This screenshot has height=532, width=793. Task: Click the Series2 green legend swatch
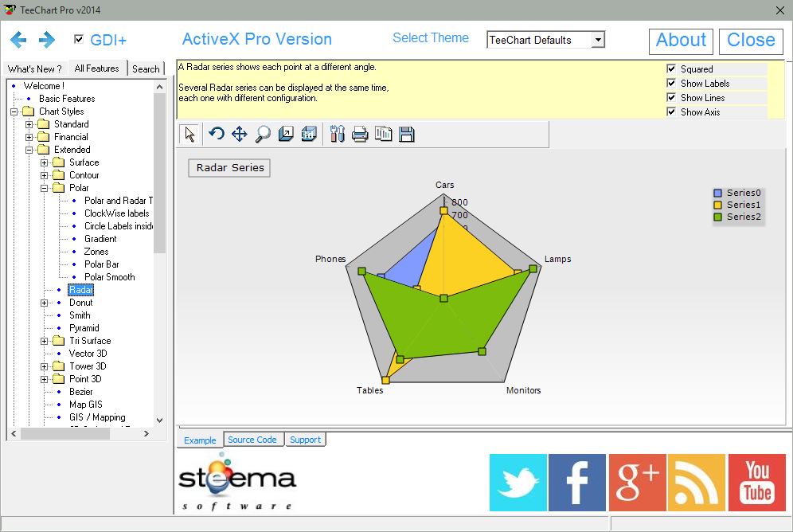point(717,217)
